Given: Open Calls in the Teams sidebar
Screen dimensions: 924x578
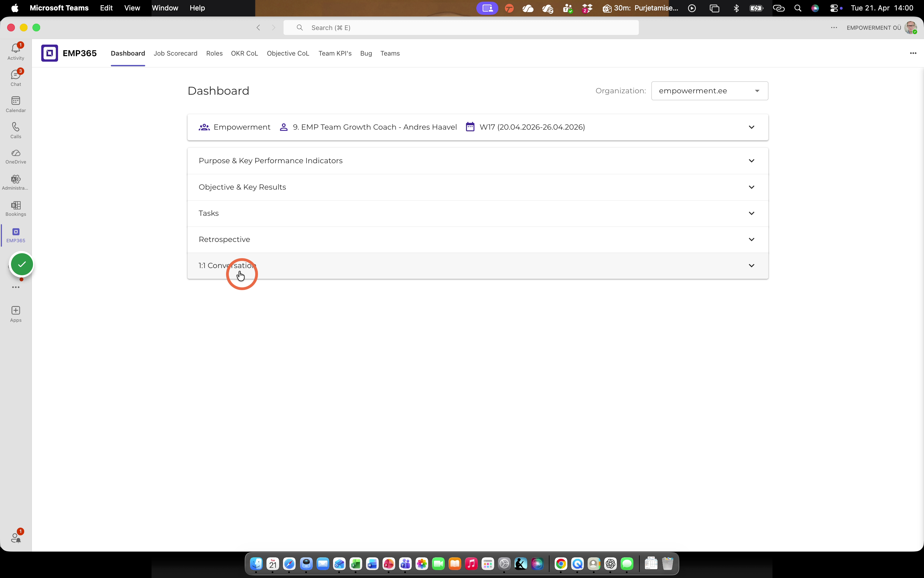Looking at the screenshot, I should pos(16,130).
